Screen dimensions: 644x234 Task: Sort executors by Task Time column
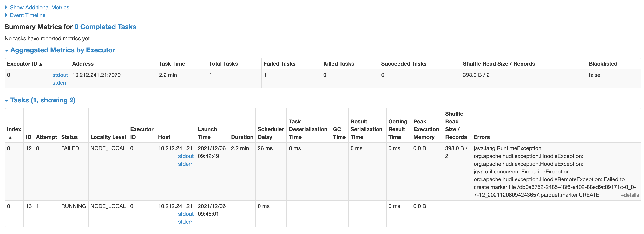coord(172,64)
